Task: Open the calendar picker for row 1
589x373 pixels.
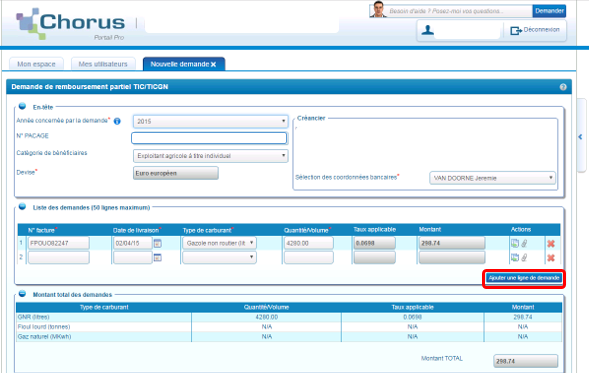Action: [x=158, y=243]
